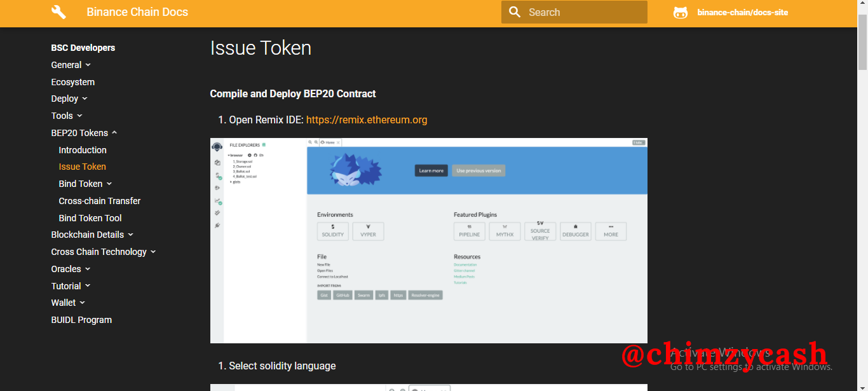Expand the Cross Chain Technology section
The image size is (868, 391).
click(104, 252)
